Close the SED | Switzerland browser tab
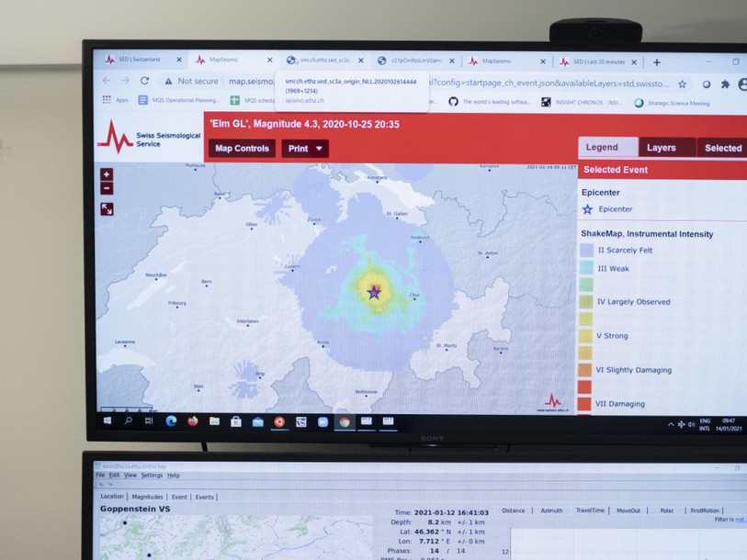 [x=179, y=60]
